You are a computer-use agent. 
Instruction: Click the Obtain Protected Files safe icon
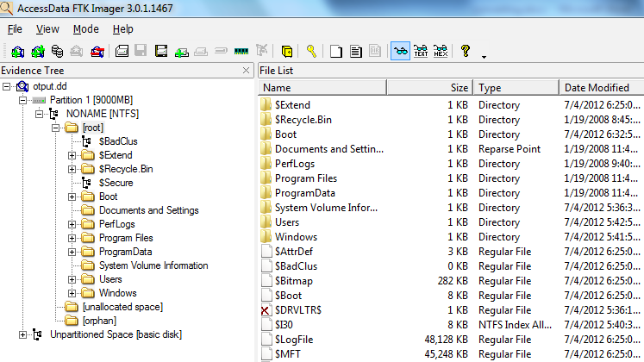point(287,52)
